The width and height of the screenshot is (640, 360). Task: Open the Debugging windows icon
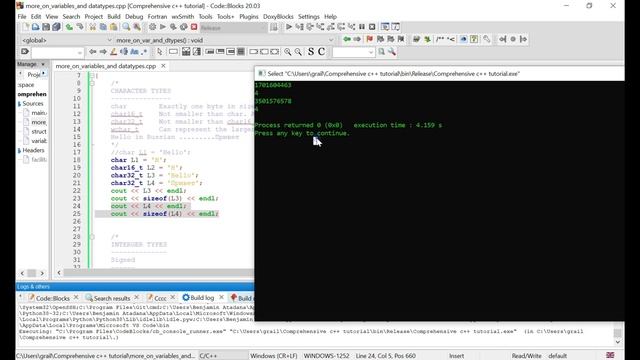point(385,27)
